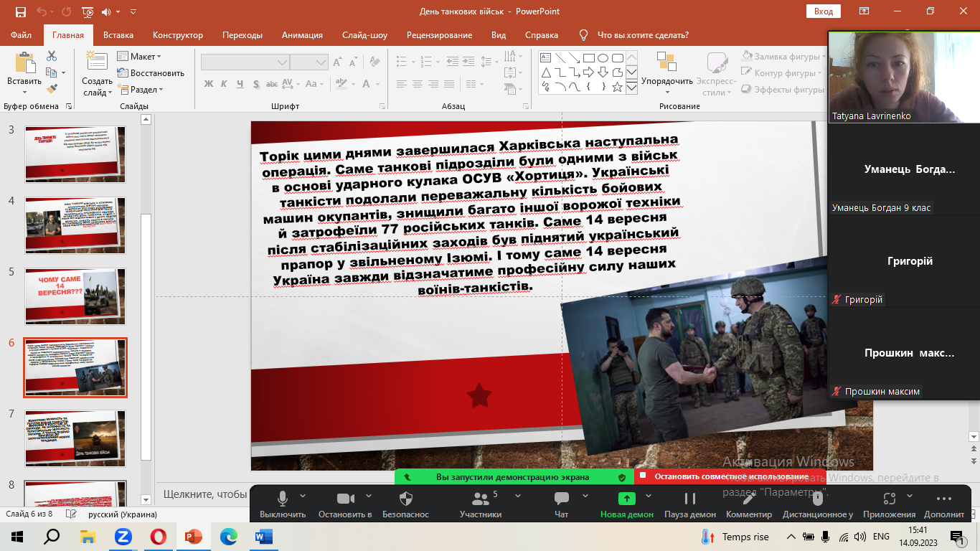
Task: Pick the right arrow shape in gallery
Action: [x=588, y=72]
